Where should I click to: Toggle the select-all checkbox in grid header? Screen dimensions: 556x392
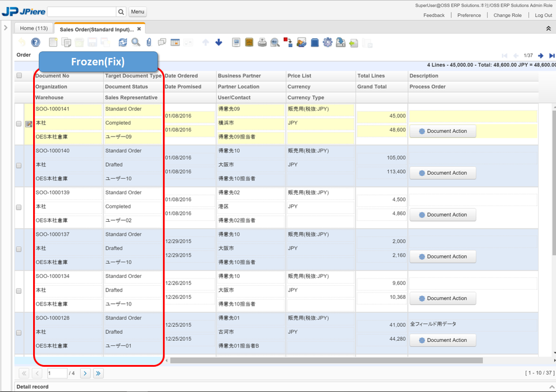tap(19, 76)
